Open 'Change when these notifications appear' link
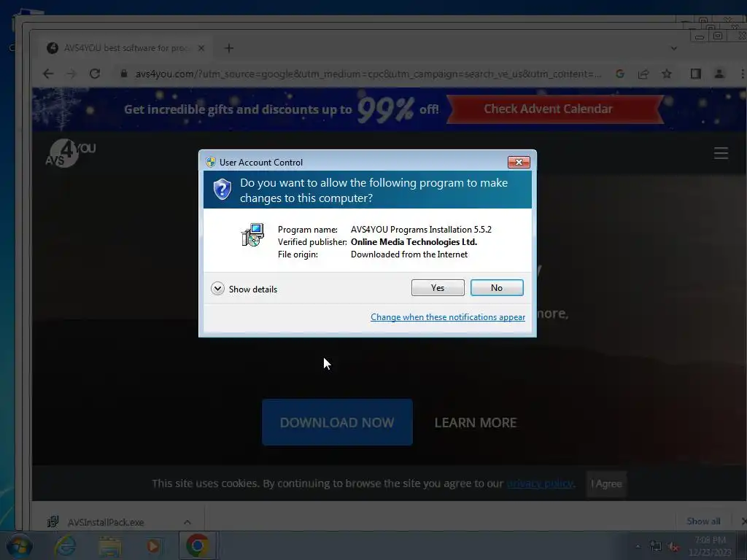This screenshot has height=560, width=747. 448,317
